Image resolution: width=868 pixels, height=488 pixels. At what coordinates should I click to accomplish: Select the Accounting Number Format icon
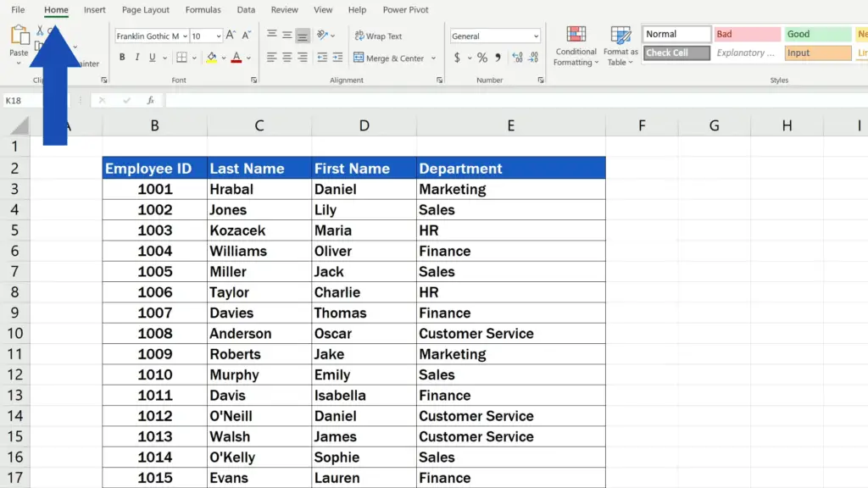coord(456,58)
